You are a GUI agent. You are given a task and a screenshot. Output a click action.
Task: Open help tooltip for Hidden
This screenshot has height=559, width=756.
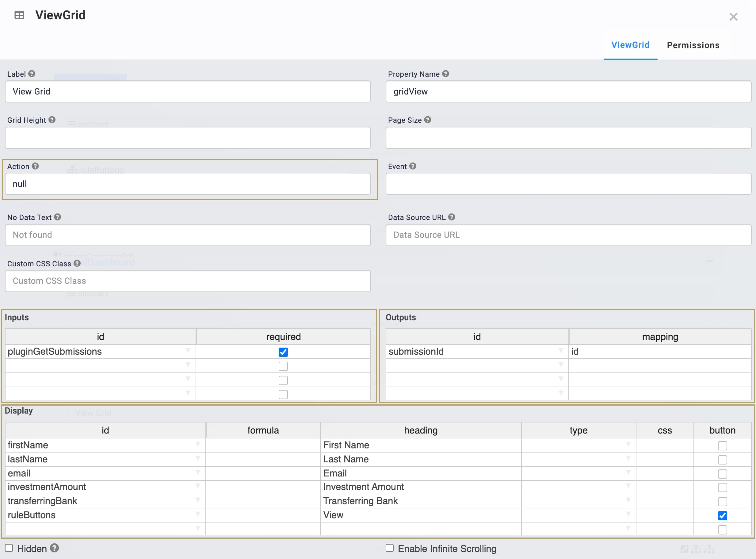pyautogui.click(x=55, y=548)
